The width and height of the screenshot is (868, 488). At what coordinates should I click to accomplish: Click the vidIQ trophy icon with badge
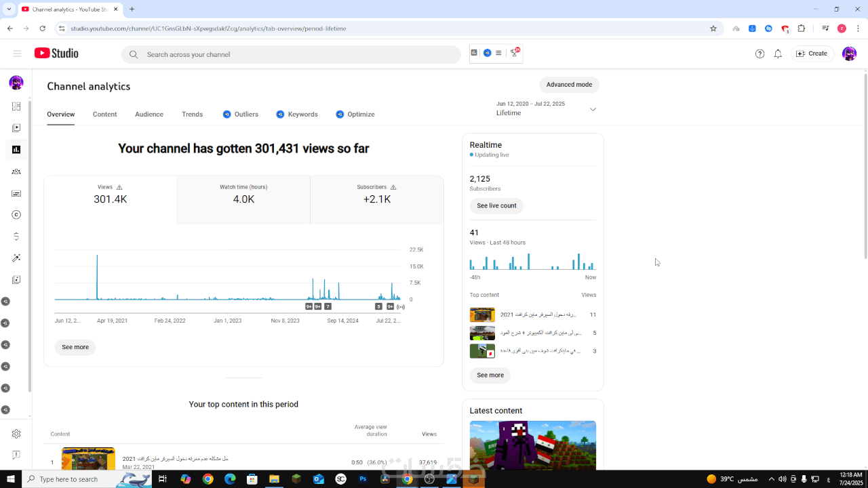coord(515,52)
